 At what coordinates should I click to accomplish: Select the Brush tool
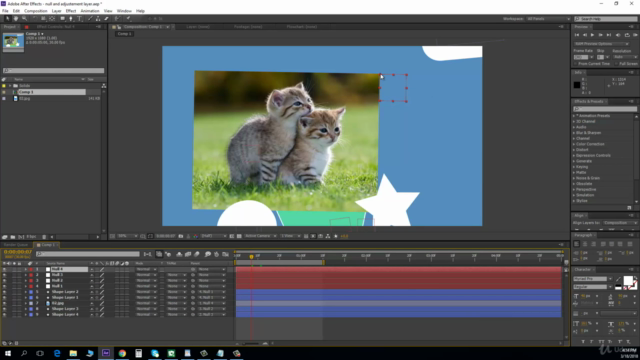point(90,18)
